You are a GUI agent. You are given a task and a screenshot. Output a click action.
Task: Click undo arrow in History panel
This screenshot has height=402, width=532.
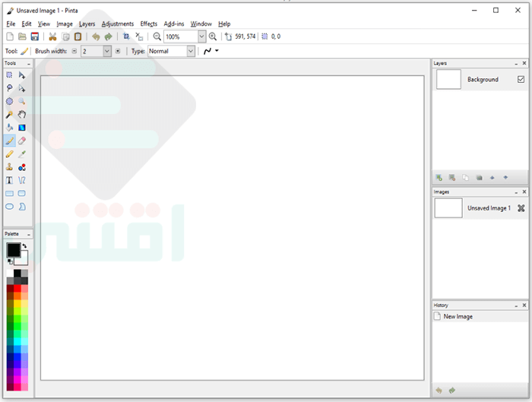[439, 391]
